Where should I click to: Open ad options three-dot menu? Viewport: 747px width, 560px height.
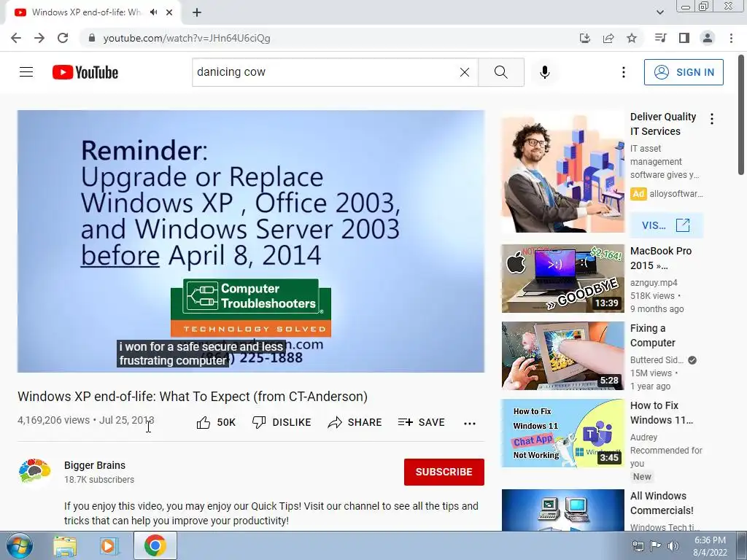tap(712, 119)
